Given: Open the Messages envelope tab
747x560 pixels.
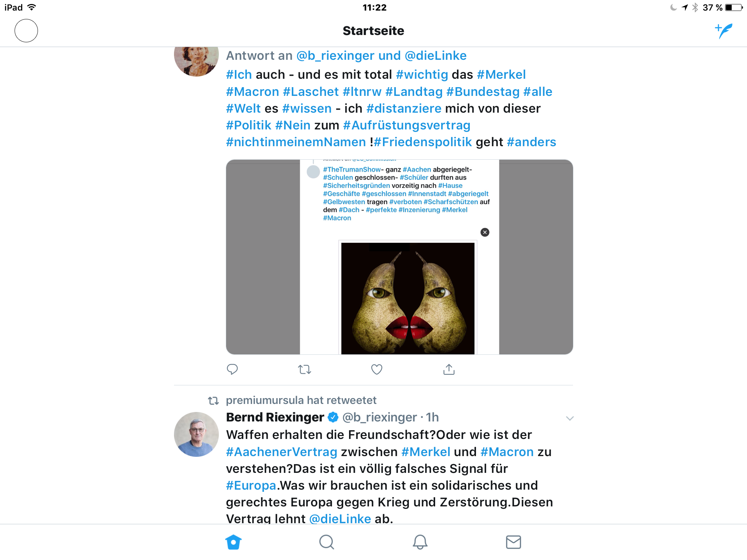Looking at the screenshot, I should (x=513, y=542).
